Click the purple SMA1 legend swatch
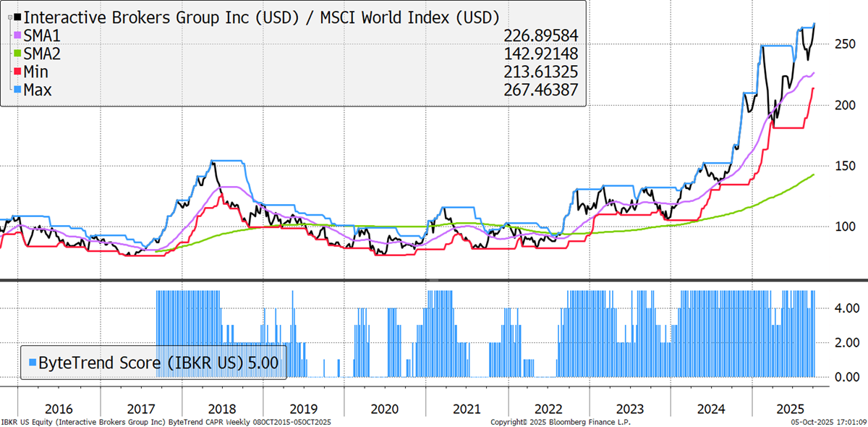The width and height of the screenshot is (868, 427). click(x=17, y=35)
